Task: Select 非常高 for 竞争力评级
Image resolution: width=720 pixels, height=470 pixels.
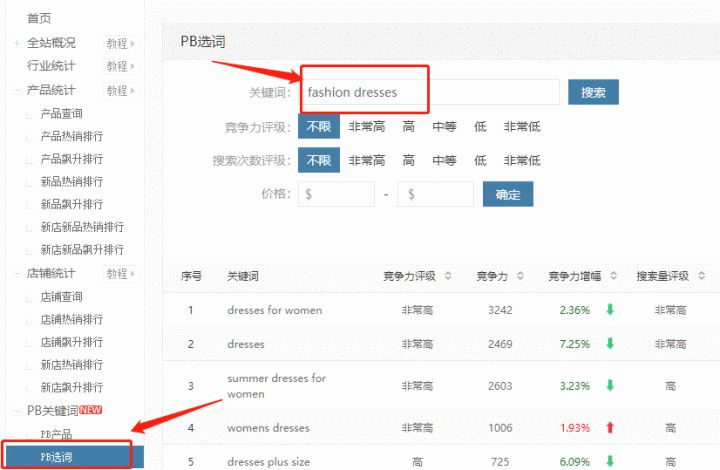Action: 366,126
